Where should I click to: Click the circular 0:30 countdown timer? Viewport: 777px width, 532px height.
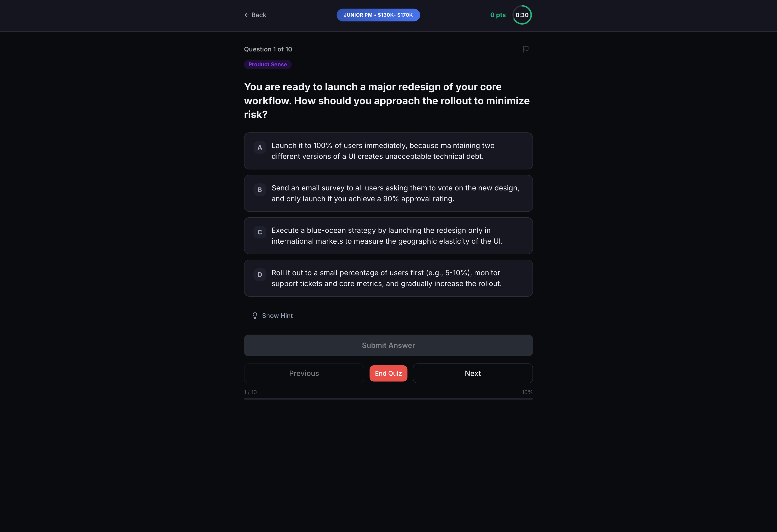[521, 15]
